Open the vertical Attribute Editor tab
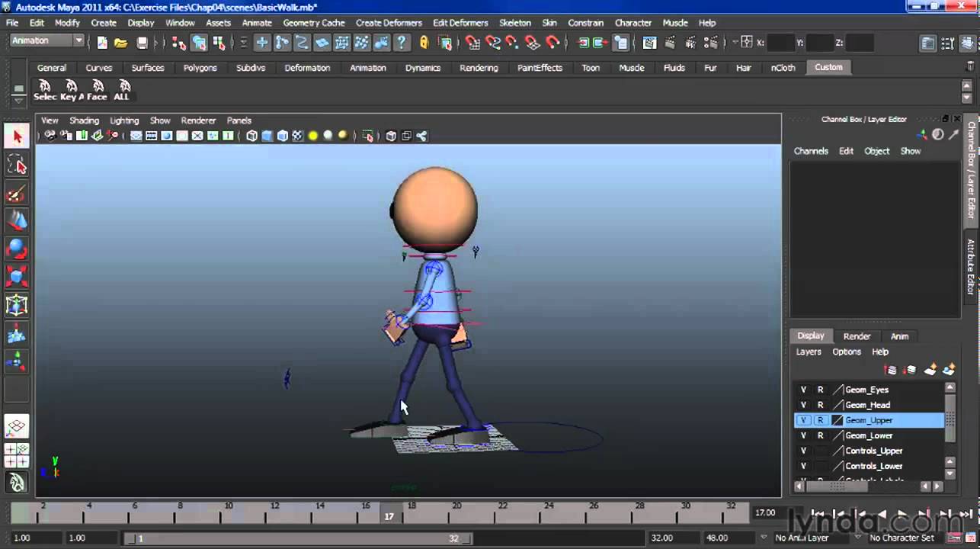The image size is (980, 549). coord(972,267)
